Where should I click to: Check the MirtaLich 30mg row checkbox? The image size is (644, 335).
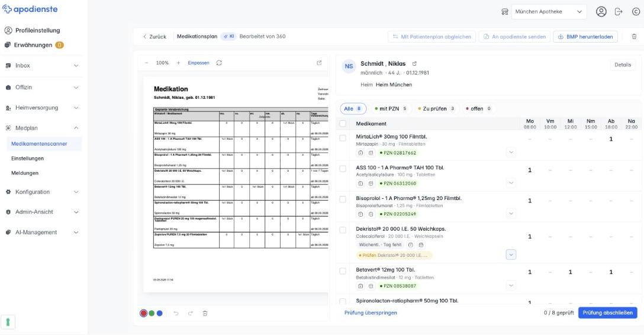click(343, 138)
